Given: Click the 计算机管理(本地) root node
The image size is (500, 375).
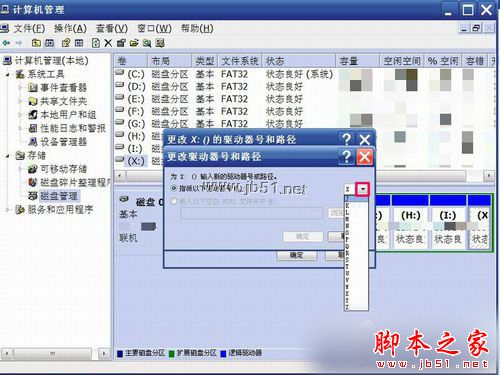Looking at the screenshot, I should pyautogui.click(x=51, y=61).
